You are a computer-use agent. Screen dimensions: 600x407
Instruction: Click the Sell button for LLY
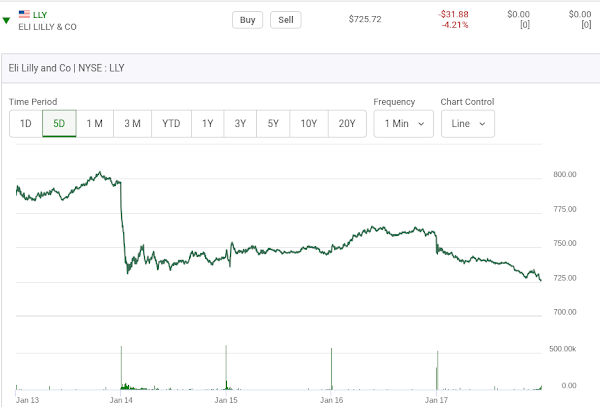(x=285, y=20)
